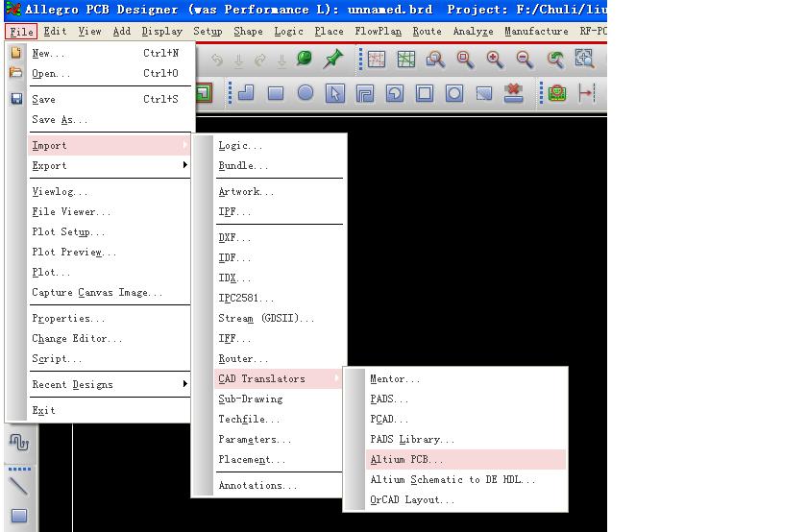
Task: Click the Shape Void Rectangle icon
Action: pyautogui.click(x=425, y=93)
